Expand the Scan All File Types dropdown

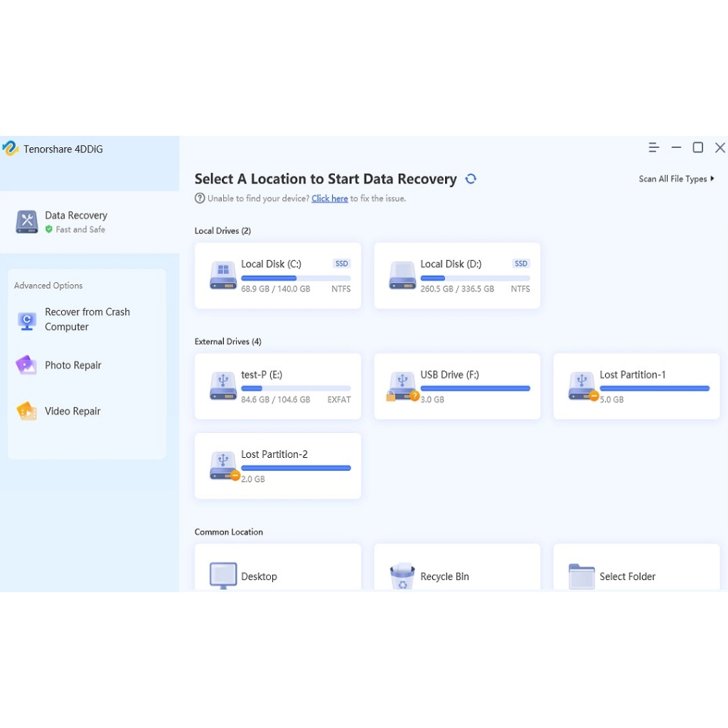676,178
